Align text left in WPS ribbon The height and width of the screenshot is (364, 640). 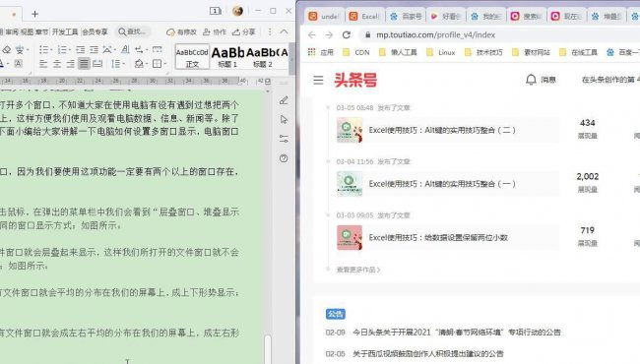[x=43, y=64]
